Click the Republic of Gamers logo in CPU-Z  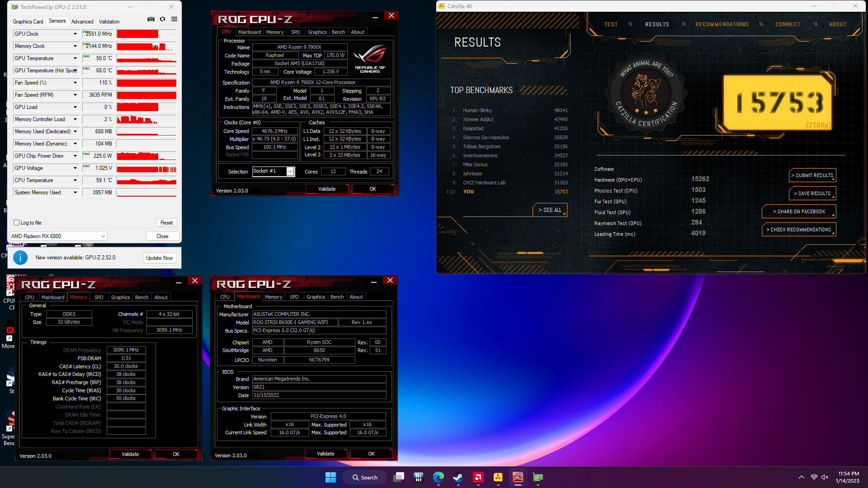point(370,59)
